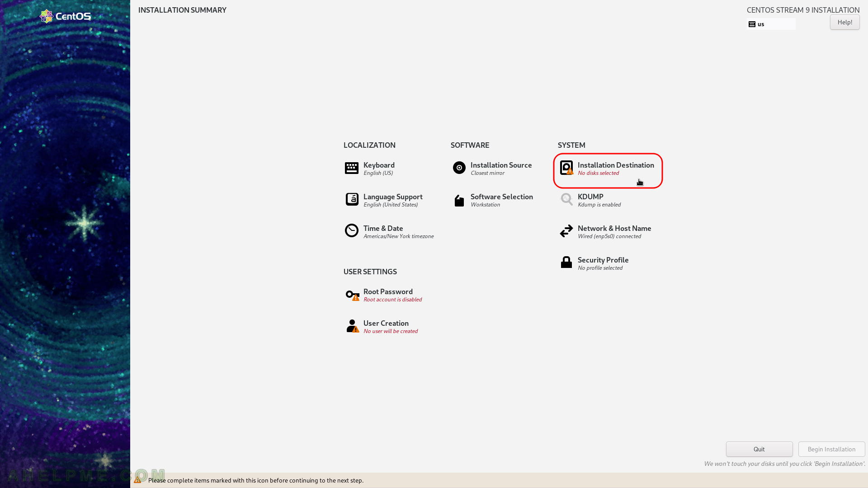Open Root Password label
Viewport: 868px width, 488px height.
coord(388,291)
